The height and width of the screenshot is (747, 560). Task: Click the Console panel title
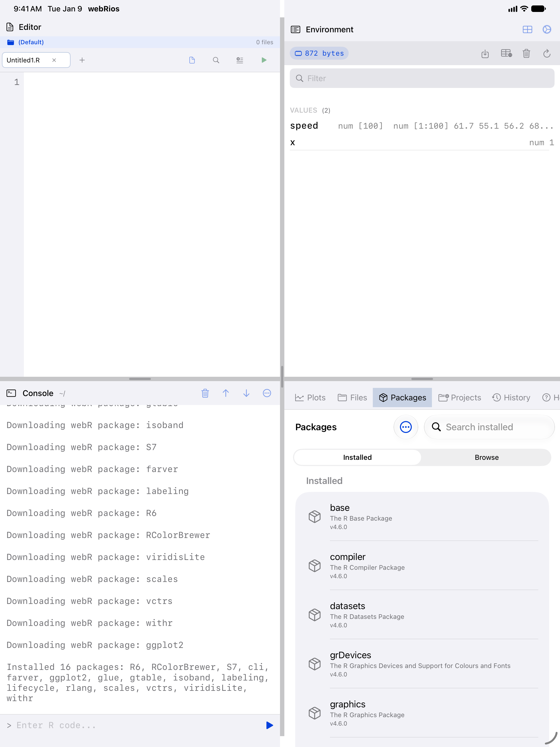pyautogui.click(x=38, y=393)
